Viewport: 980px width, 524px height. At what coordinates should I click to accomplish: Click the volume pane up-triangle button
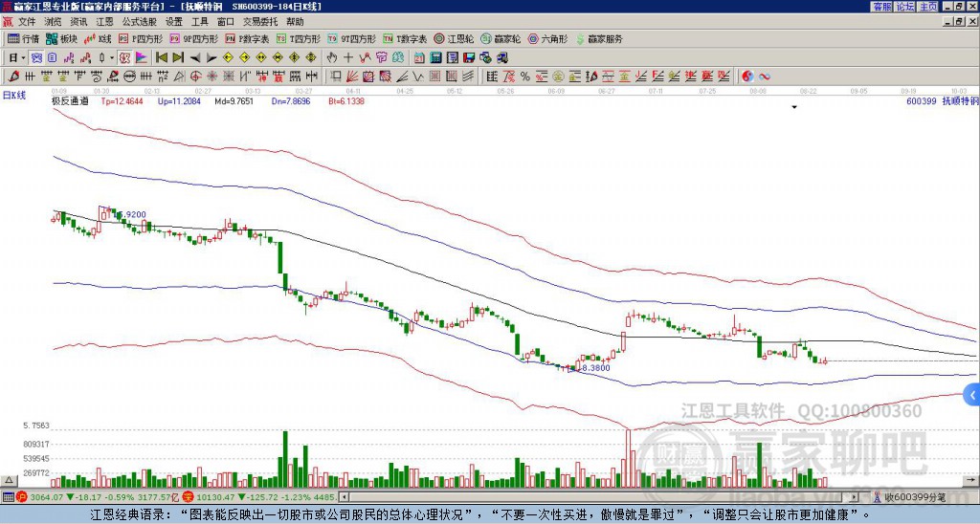pos(9,480)
